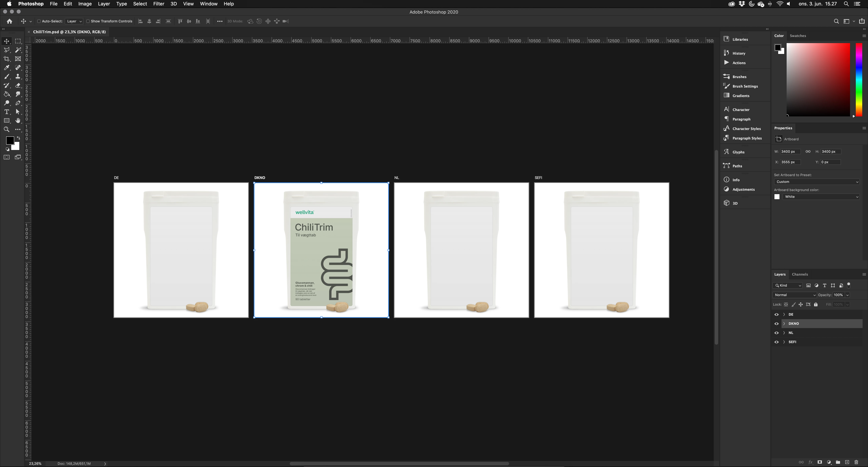
Task: Select the Crop tool
Action: click(6, 59)
